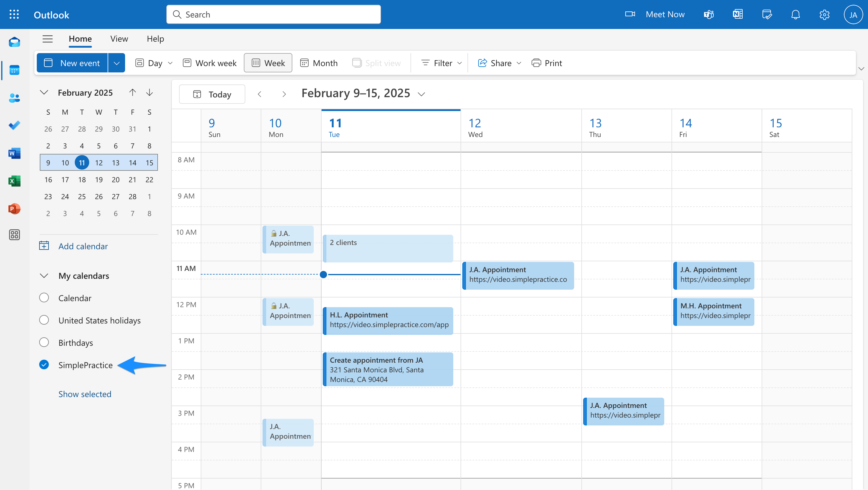Enable the United States holidays calendar
This screenshot has width=868, height=490.
(44, 320)
